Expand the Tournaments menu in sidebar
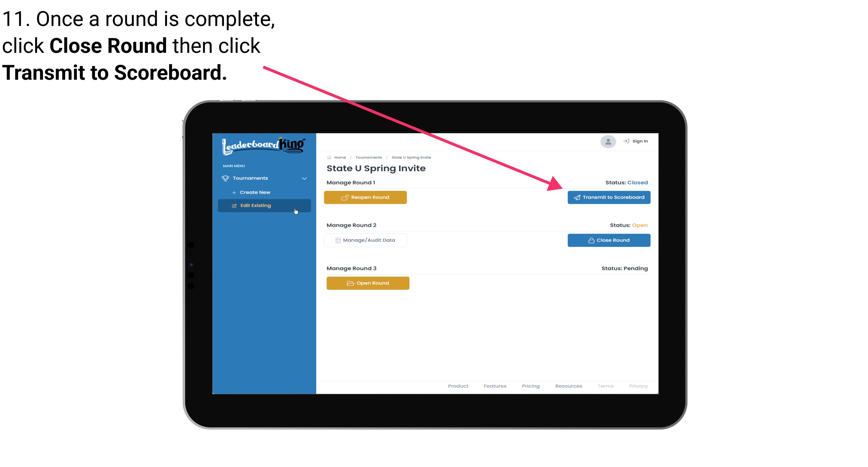 pyautogui.click(x=264, y=178)
